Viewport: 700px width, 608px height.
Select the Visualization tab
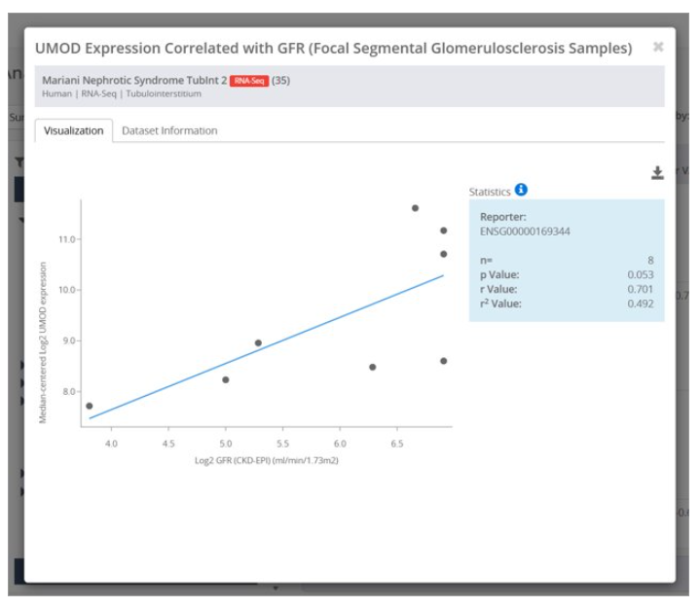coord(74,130)
